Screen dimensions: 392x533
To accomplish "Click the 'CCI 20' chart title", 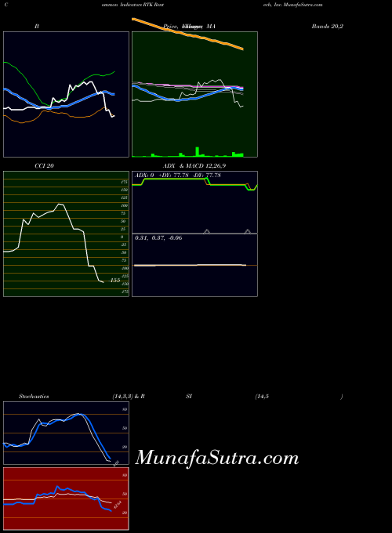I will pos(44,166).
